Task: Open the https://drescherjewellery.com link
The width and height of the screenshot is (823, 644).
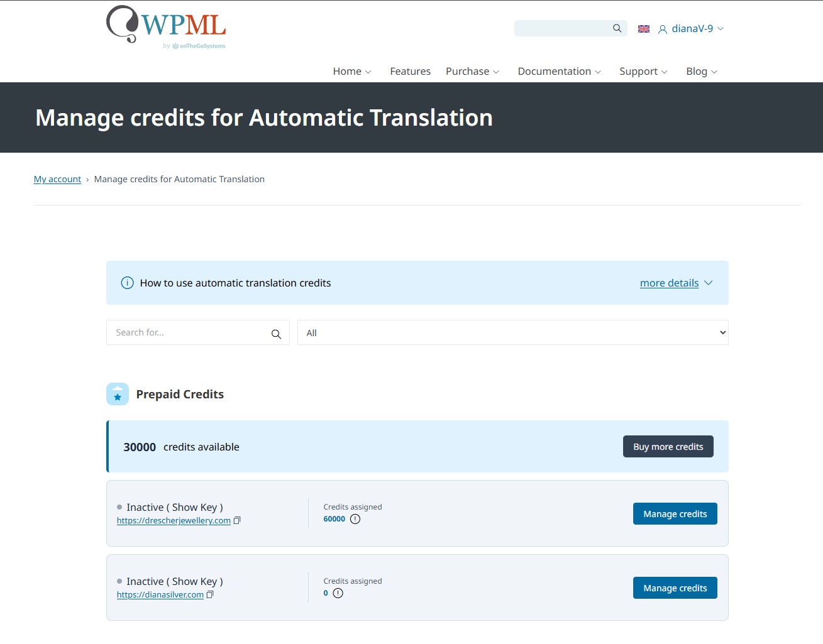Action: coord(174,520)
